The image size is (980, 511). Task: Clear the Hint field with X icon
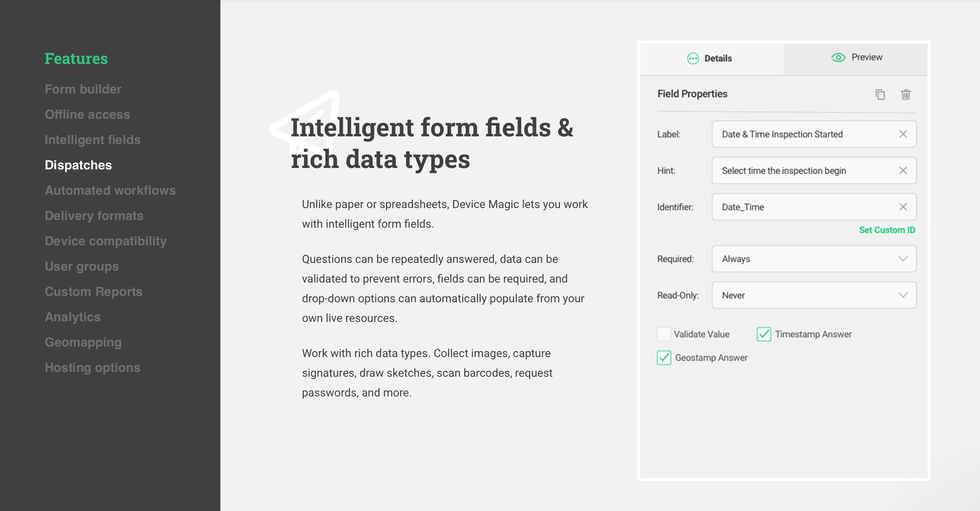(903, 170)
